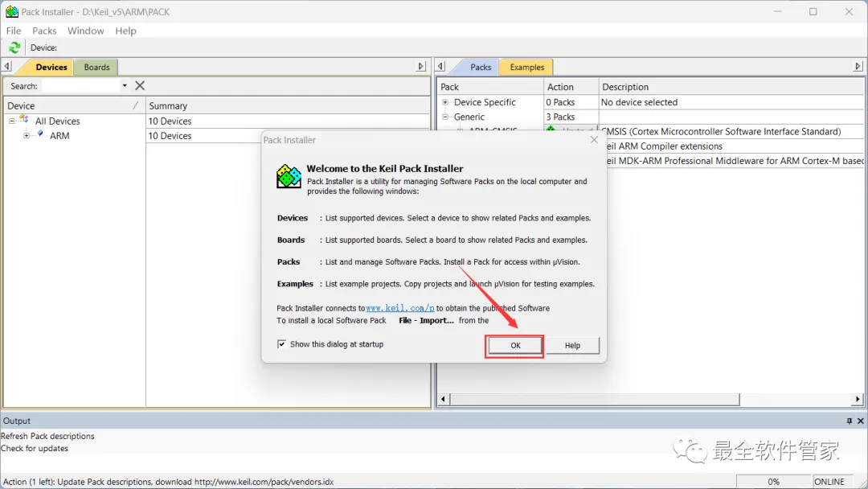868x489 pixels.
Task: Click the ARM vendor icon in device tree
Action: click(40, 134)
